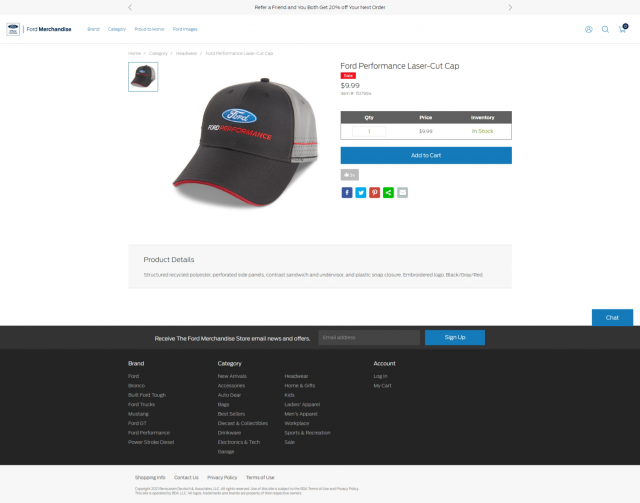
Task: Open Ladies' Apparel footer link
Action: [302, 405]
